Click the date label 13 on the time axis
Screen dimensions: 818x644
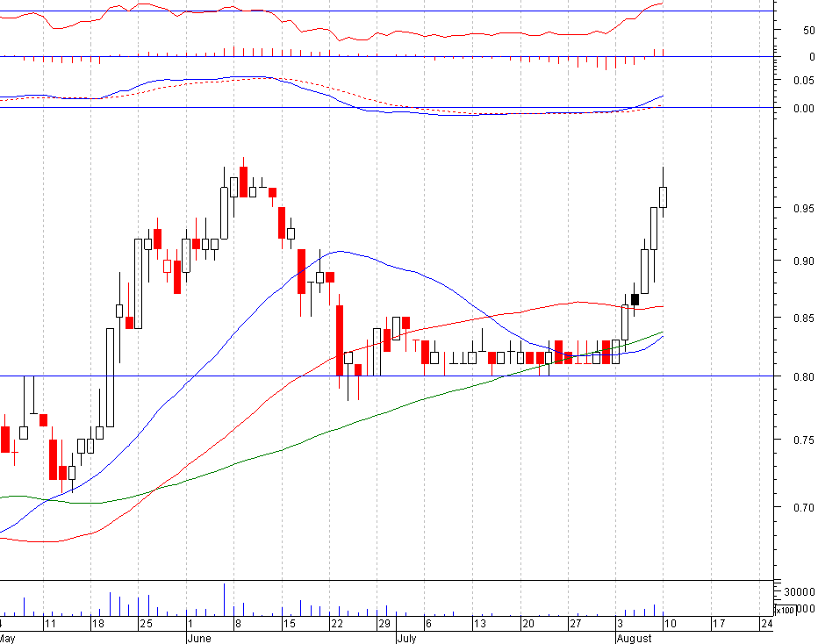[x=480, y=624]
